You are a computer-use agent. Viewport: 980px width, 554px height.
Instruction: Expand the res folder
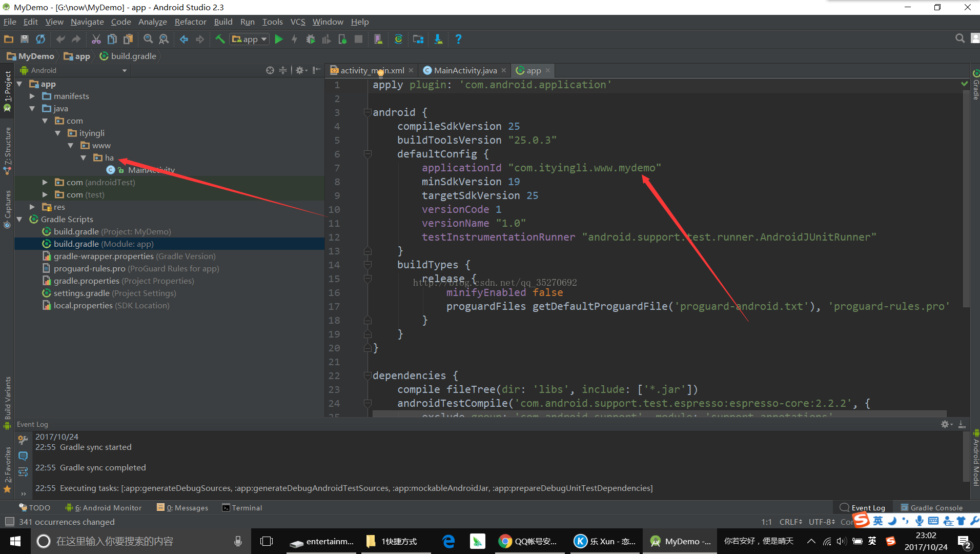pyautogui.click(x=32, y=207)
